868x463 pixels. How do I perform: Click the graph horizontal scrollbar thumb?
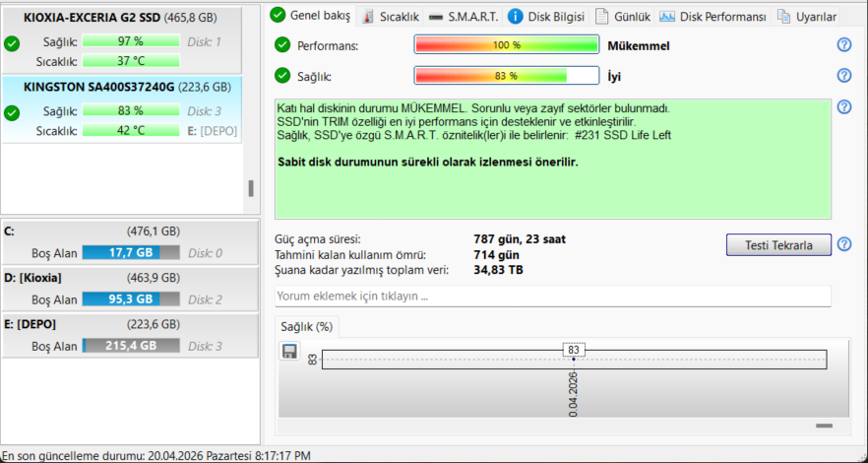[824, 426]
